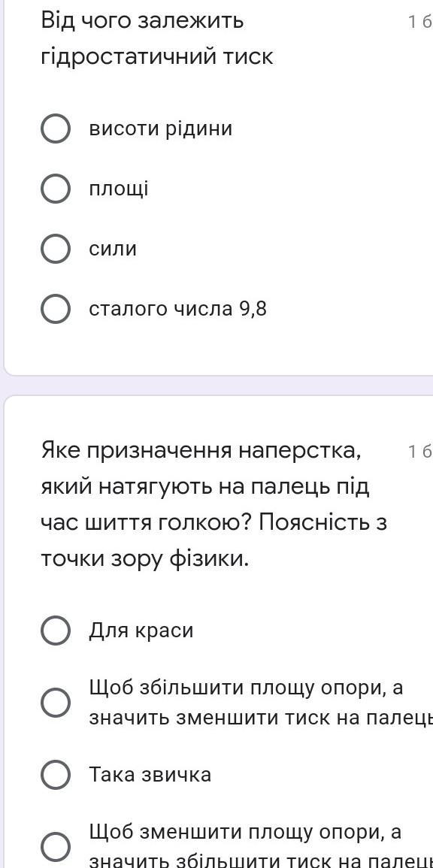Click the text 'Щоб зменшити площу опори, а'
The width and height of the screenshot is (433, 868).
coord(245,832)
